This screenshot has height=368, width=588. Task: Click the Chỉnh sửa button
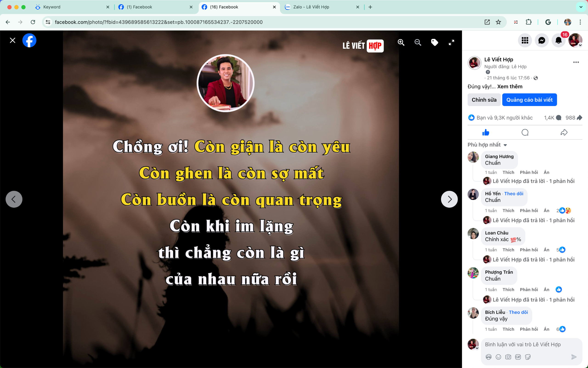point(484,100)
